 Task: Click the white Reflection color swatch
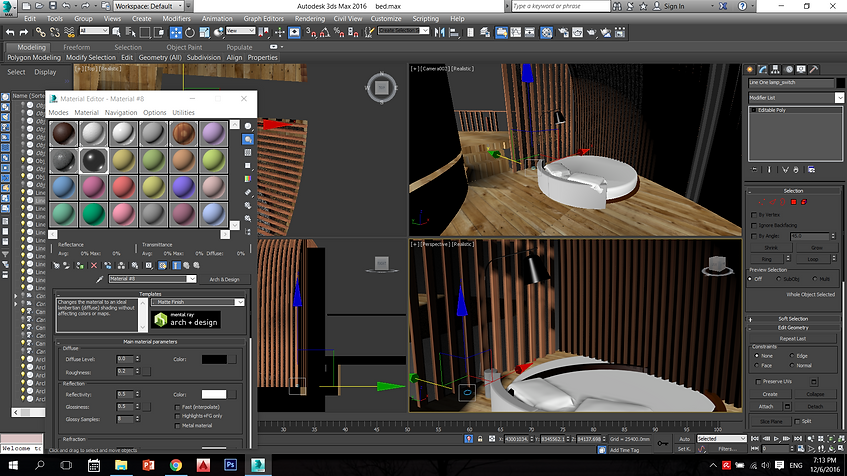point(214,394)
